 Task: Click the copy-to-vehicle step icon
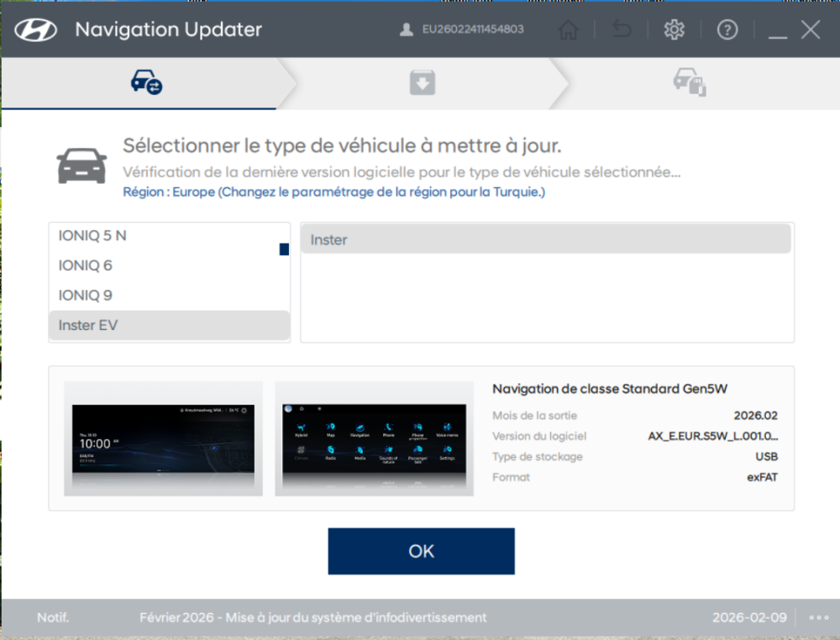click(x=689, y=82)
